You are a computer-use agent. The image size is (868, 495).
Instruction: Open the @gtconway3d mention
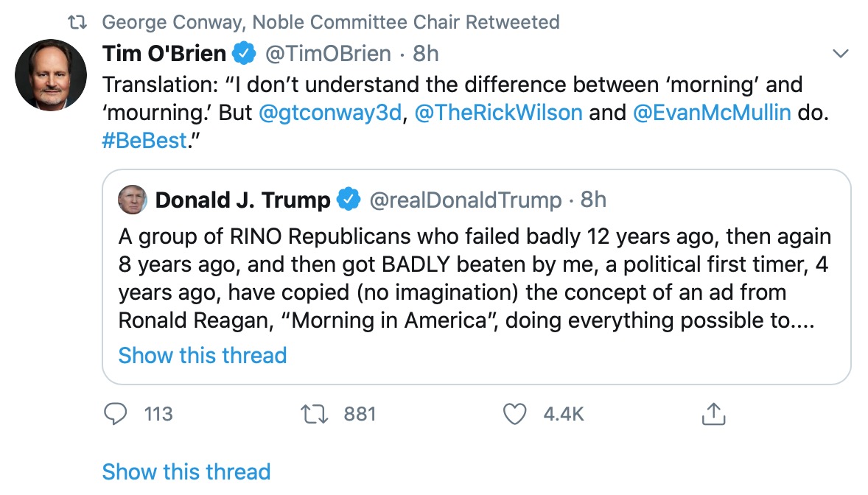click(330, 113)
